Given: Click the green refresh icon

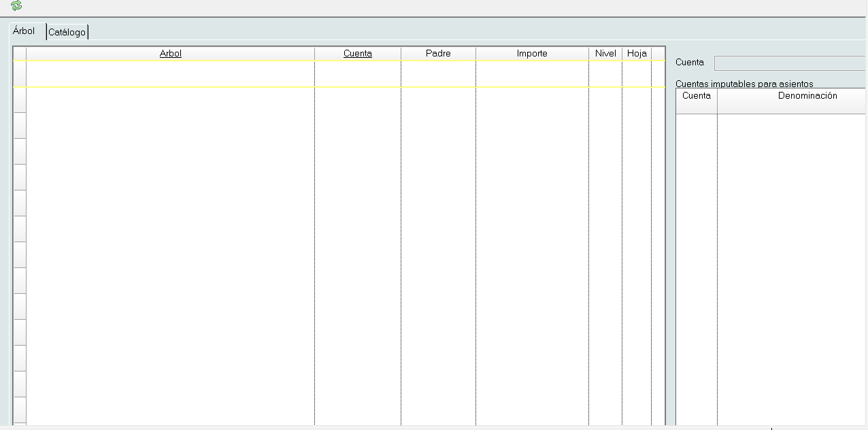Looking at the screenshot, I should (16, 6).
